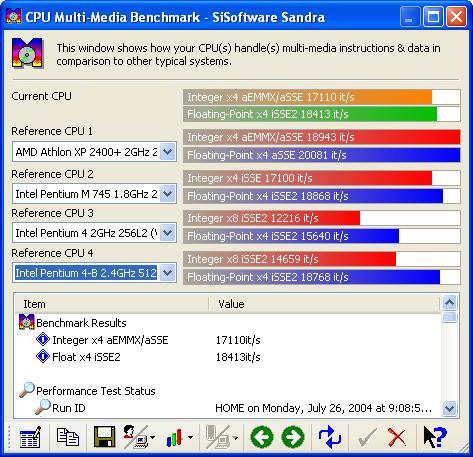
Task: Click the info icon beside Float x4 iSSE2
Action: (x=43, y=356)
